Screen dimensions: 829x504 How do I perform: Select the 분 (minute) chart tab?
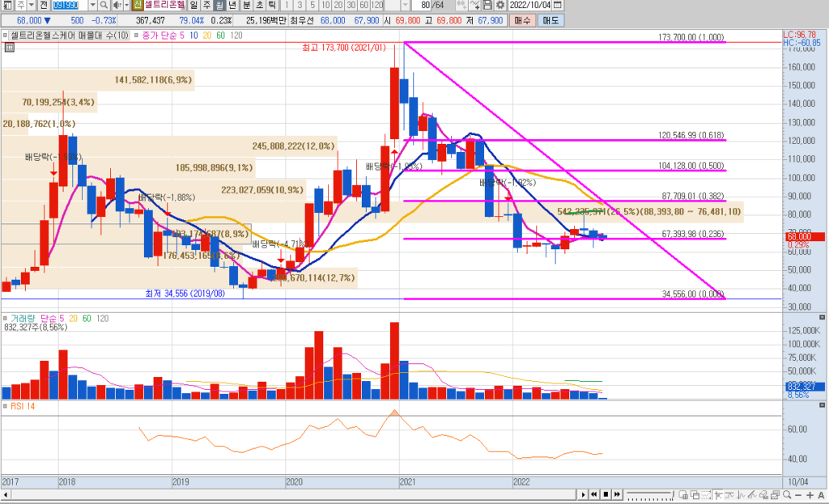pos(247,6)
